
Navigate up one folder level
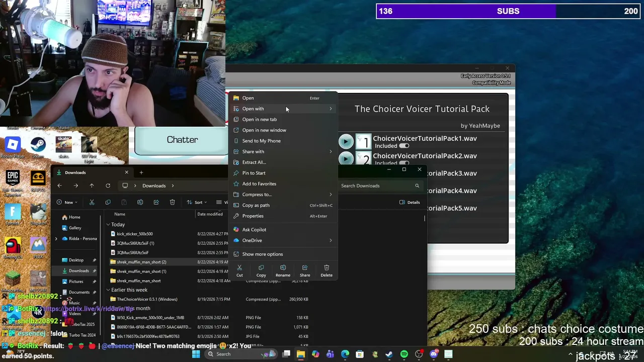click(92, 186)
